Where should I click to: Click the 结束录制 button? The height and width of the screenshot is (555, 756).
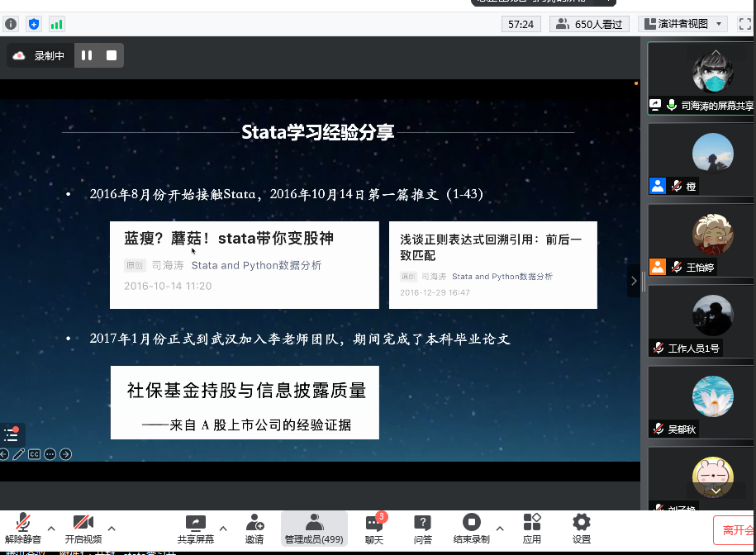471,527
